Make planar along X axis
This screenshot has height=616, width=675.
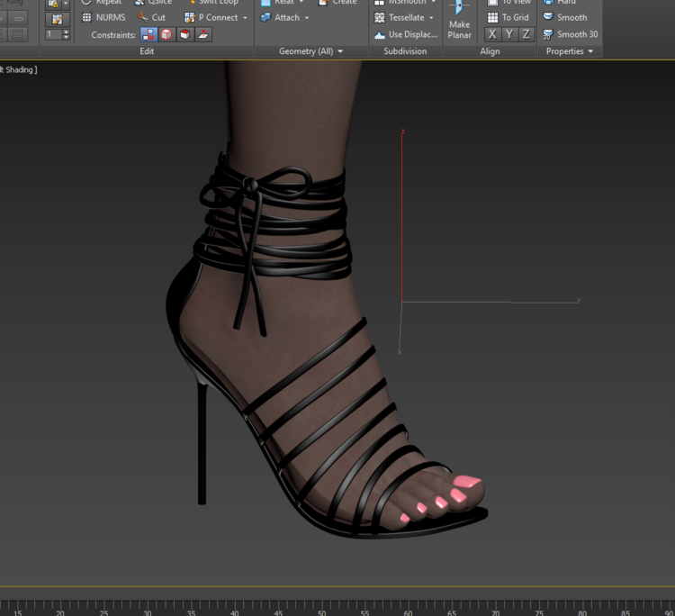pos(492,34)
